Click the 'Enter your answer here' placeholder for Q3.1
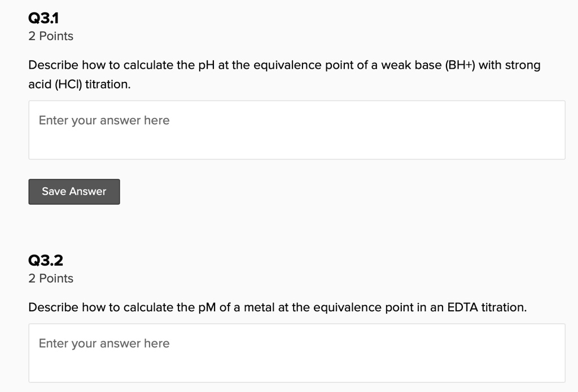Image resolution: width=578 pixels, height=392 pixels. click(103, 120)
